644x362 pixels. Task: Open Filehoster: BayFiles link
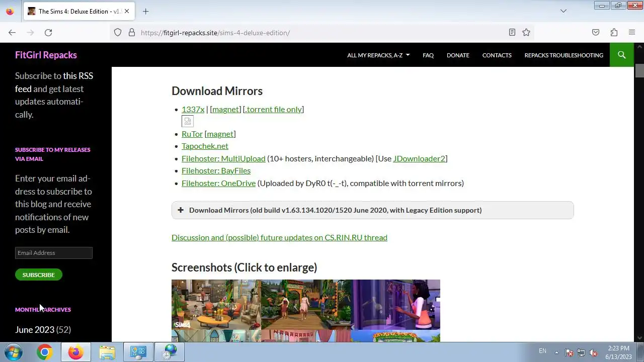(x=216, y=170)
